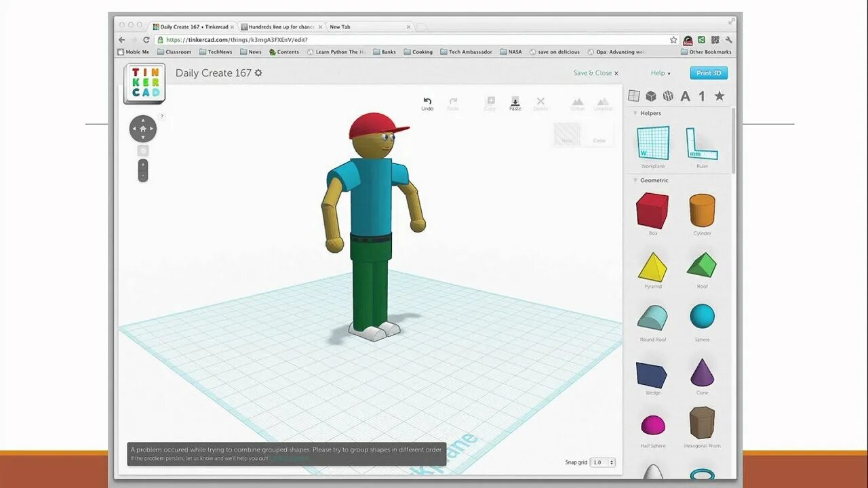
Task: Select the green Roof shape
Action: [702, 269]
